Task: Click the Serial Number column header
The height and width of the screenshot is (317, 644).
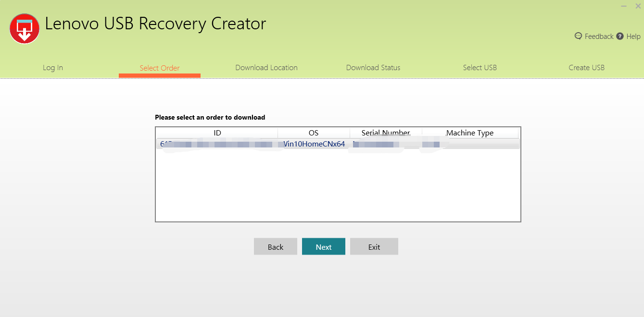Action: [386, 133]
